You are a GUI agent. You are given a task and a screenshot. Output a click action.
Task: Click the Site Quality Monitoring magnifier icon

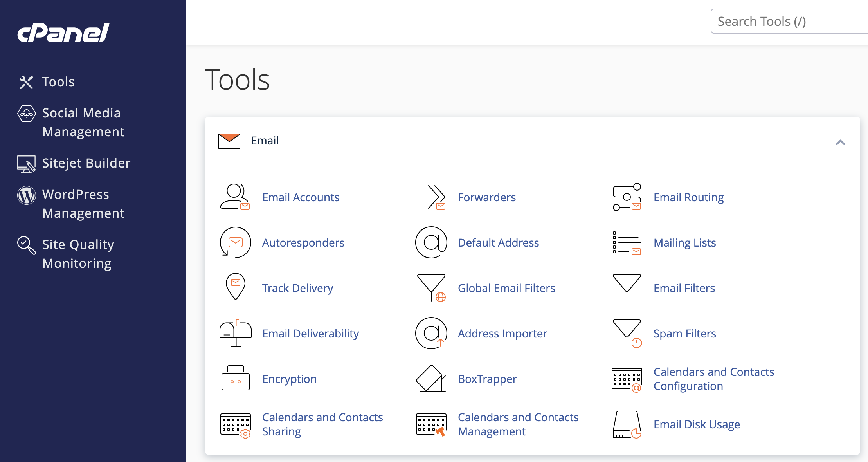point(26,245)
